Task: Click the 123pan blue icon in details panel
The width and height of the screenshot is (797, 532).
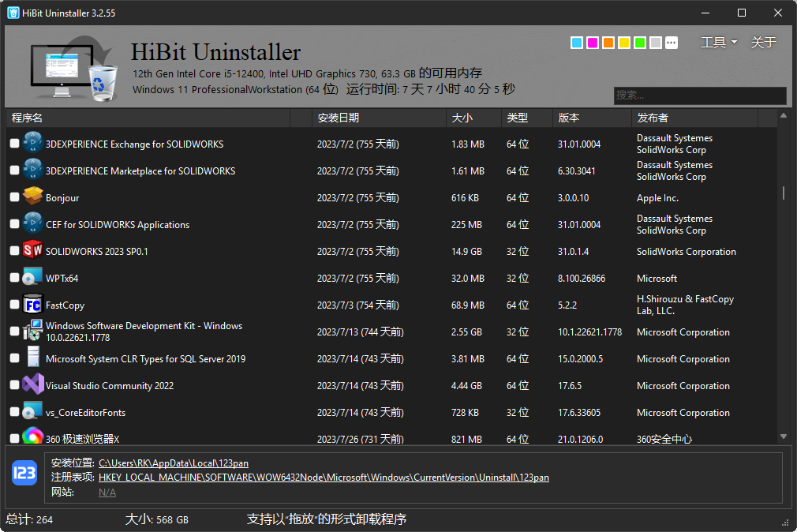Action: point(24,474)
